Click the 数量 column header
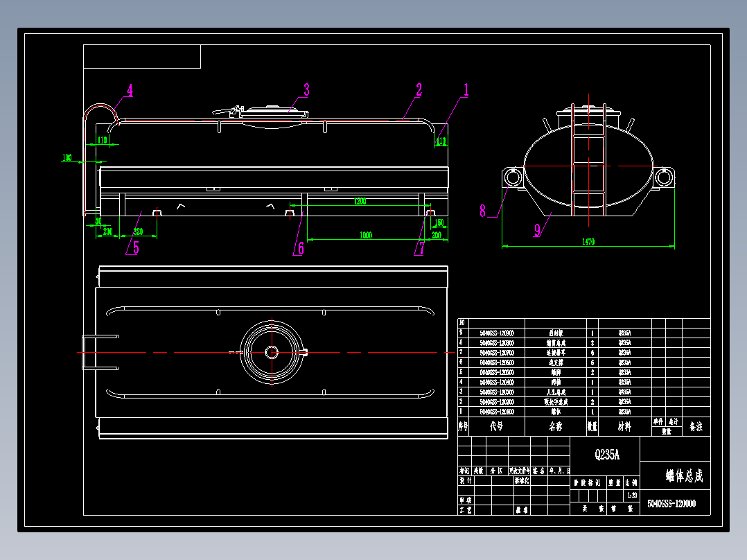This screenshot has width=747, height=560. [x=592, y=426]
